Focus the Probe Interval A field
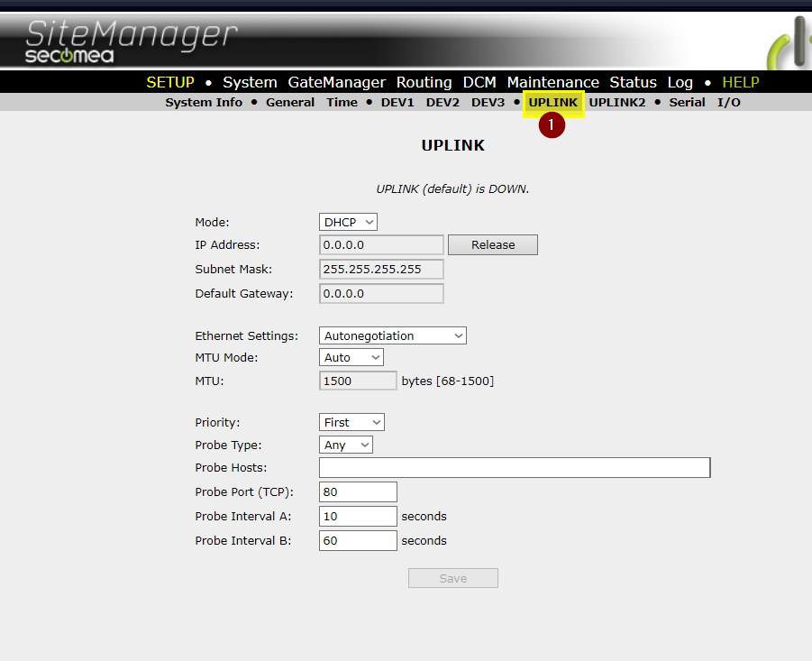 pyautogui.click(x=358, y=516)
